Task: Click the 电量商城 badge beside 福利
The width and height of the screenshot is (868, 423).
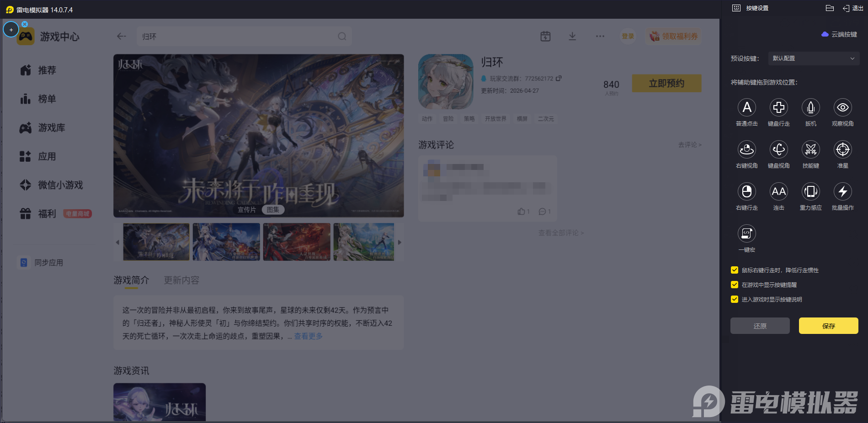Action: (77, 214)
